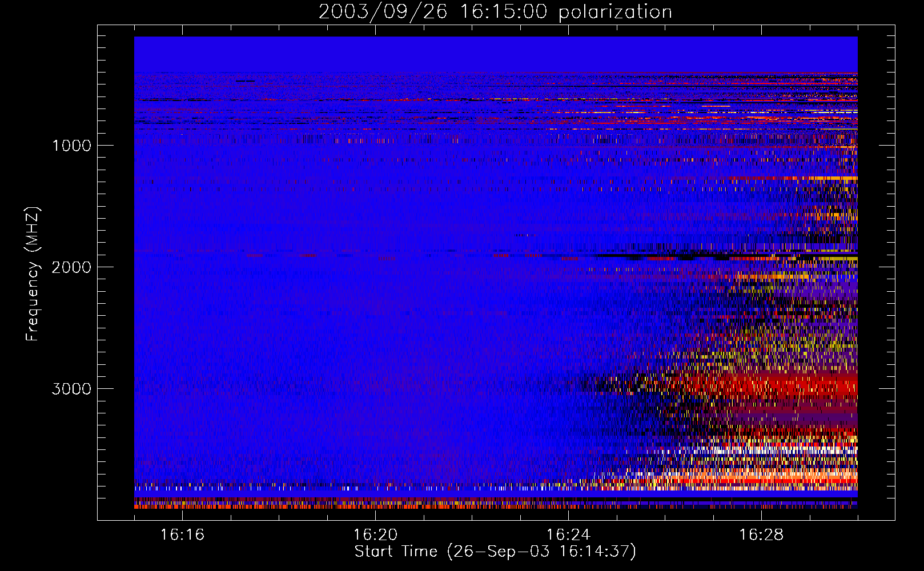The height and width of the screenshot is (571, 924).
Task: Select the 2000 frequency axis label
Action: click(71, 267)
